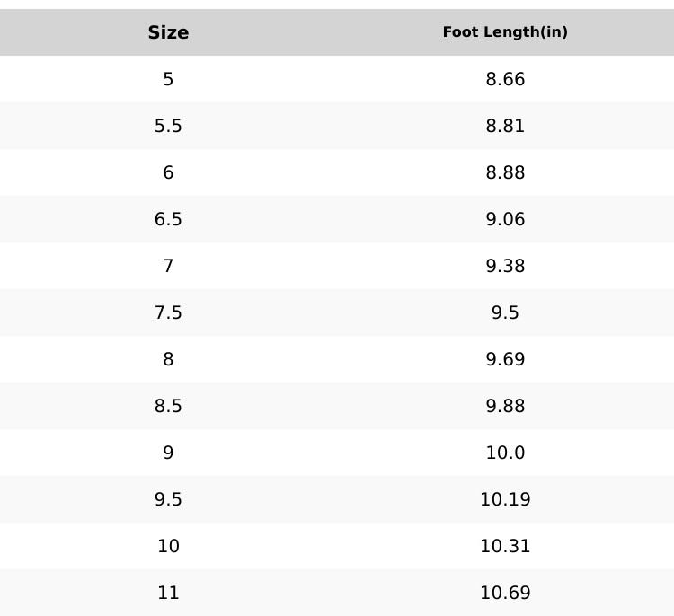This screenshot has width=674, height=616.
Task: Select the 10.31 foot length value
Action: click(505, 546)
